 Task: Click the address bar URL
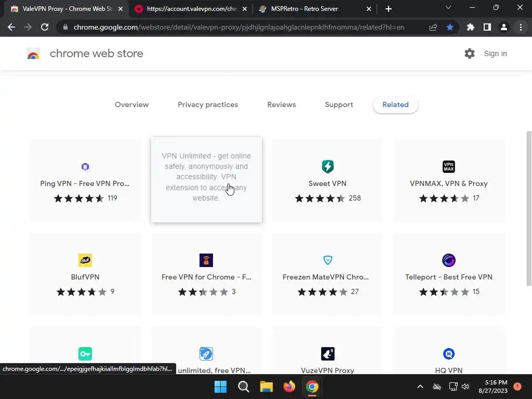(x=239, y=27)
